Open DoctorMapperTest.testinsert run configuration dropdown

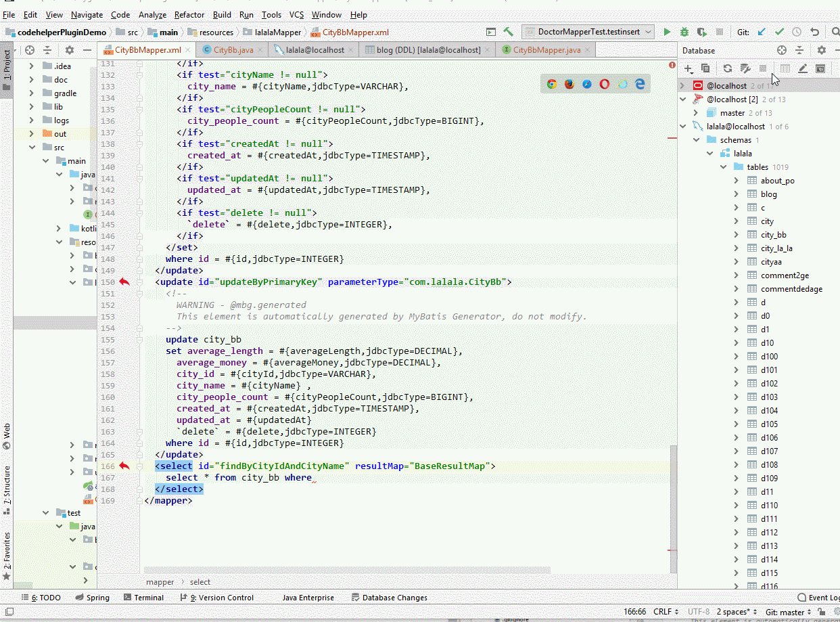pyautogui.click(x=588, y=32)
